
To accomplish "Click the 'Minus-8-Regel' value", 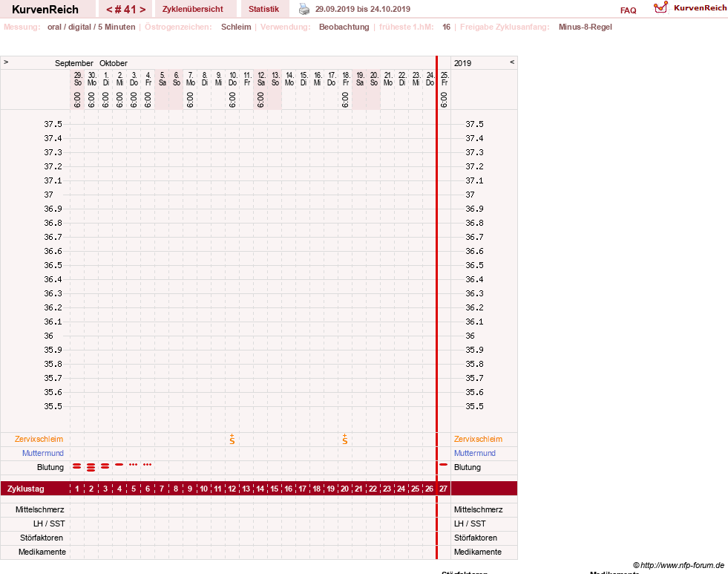I will click(585, 27).
